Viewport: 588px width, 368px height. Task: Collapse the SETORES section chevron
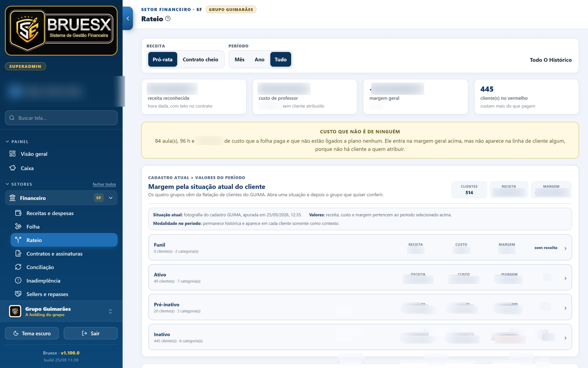pyautogui.click(x=7, y=184)
